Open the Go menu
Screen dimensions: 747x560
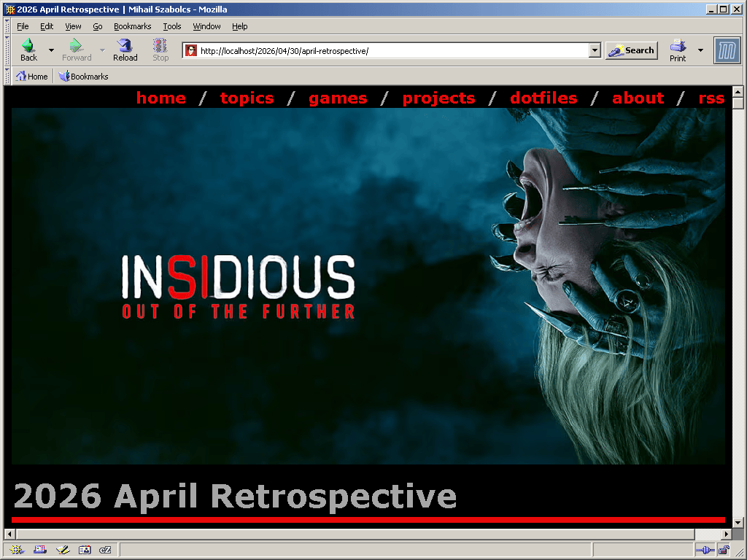(x=98, y=26)
